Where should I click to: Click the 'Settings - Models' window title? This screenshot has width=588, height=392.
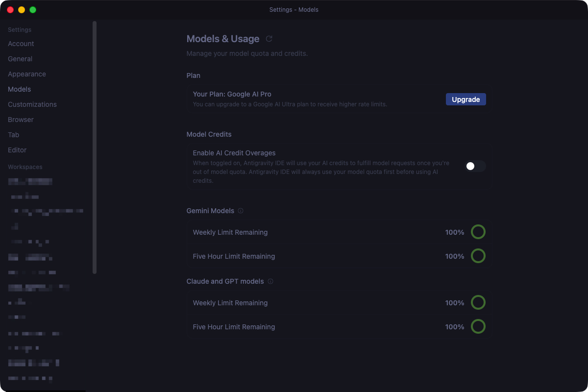click(294, 10)
